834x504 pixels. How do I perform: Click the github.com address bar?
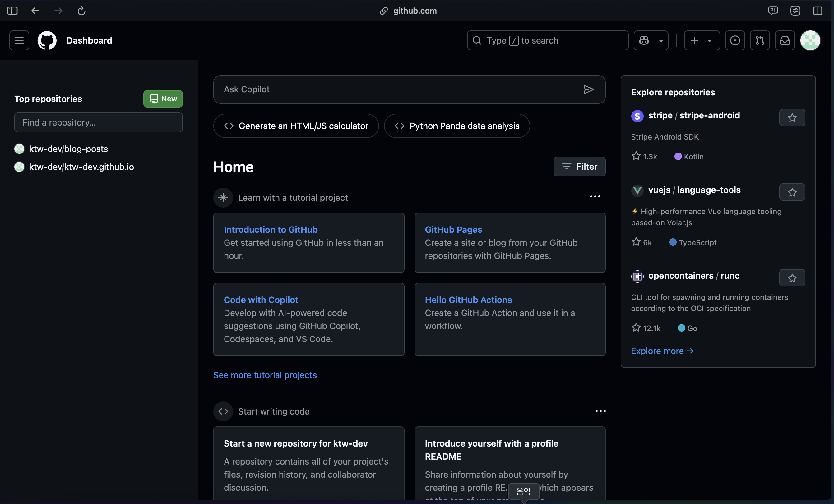[x=415, y=11]
